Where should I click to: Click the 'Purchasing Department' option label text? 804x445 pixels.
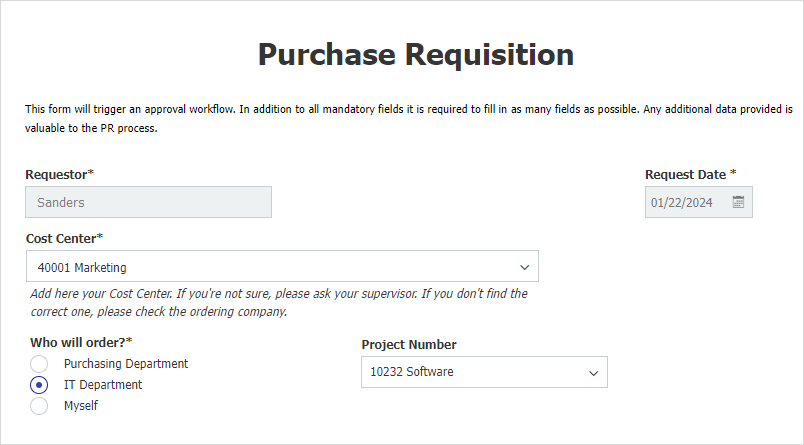[126, 364]
